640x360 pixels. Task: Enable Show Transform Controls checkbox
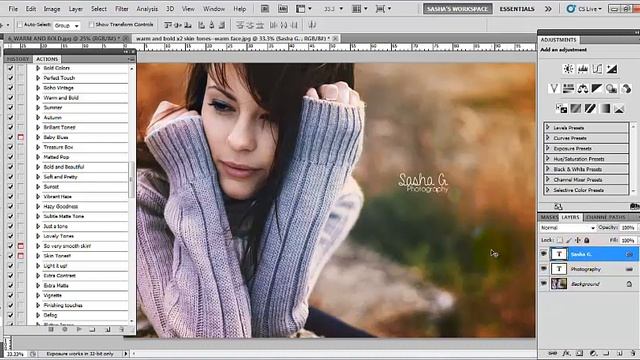click(x=91, y=25)
